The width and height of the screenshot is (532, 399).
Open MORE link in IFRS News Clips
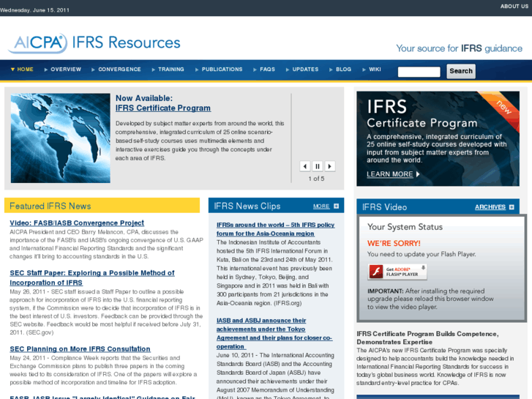[x=321, y=206]
